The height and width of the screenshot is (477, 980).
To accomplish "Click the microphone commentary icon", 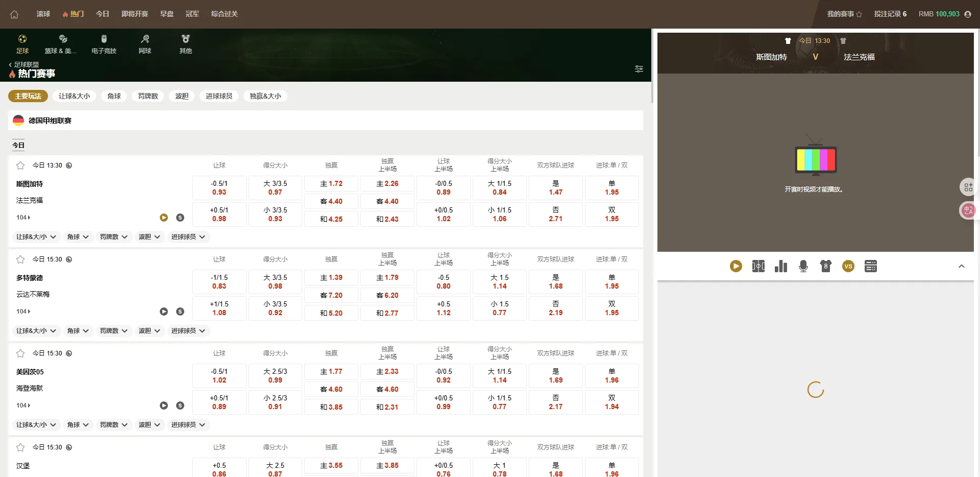I will tap(803, 266).
